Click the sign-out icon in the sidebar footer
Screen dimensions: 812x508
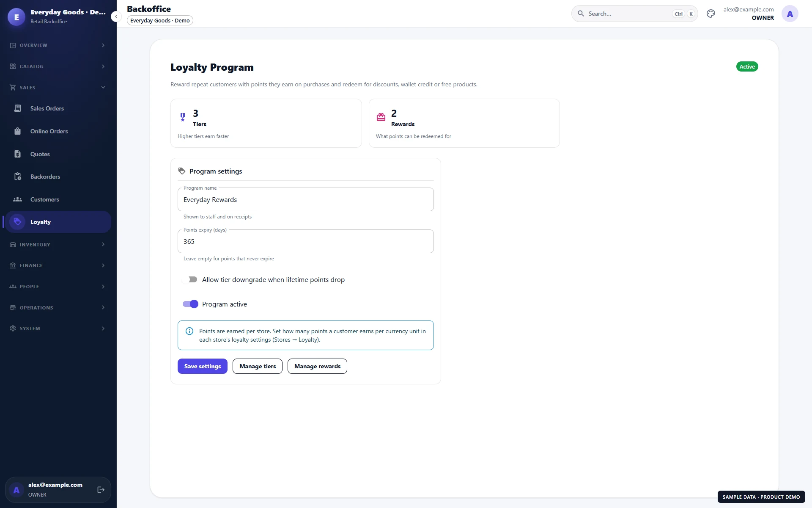click(101, 490)
